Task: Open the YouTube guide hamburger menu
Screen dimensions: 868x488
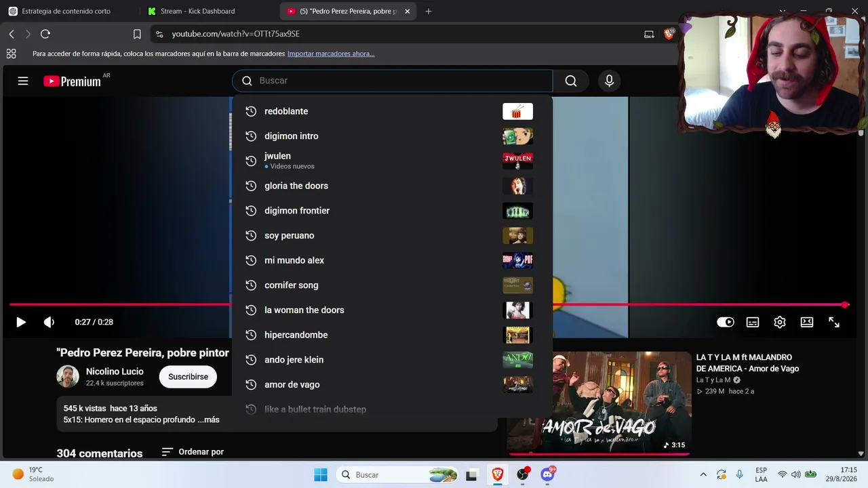Action: 23,81
